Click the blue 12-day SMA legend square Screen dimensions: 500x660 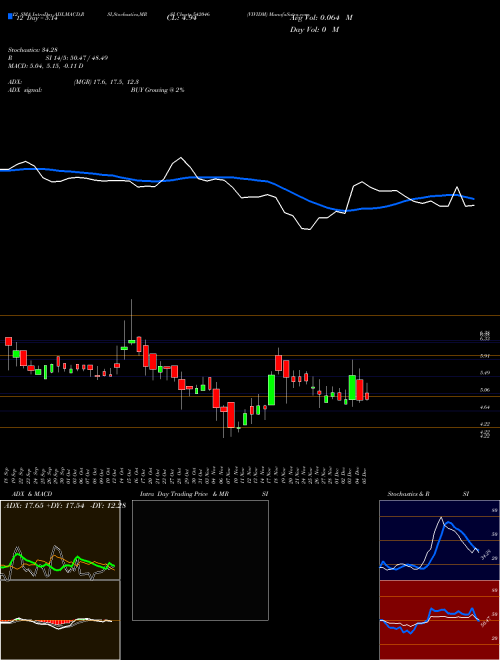coord(10,17)
